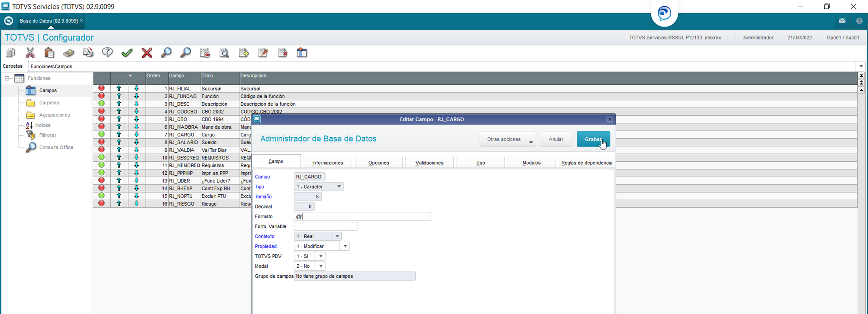Click the scroll-to-top arrow of the field list
The width and height of the screenshot is (868, 314).
[861, 76]
